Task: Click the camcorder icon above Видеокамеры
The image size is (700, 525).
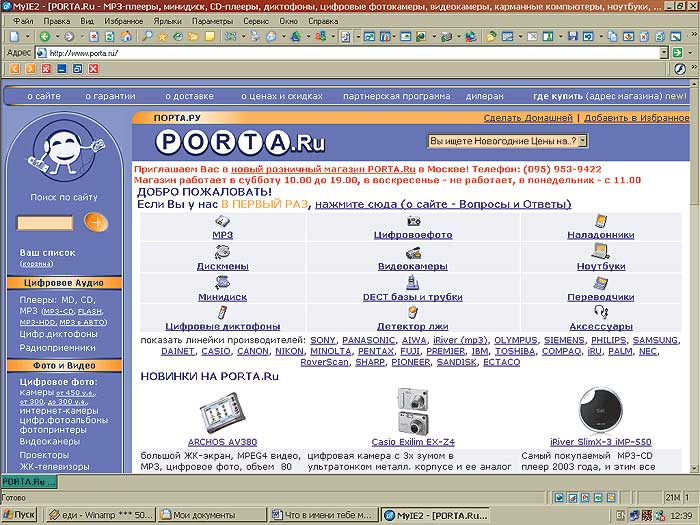Action: tap(413, 253)
